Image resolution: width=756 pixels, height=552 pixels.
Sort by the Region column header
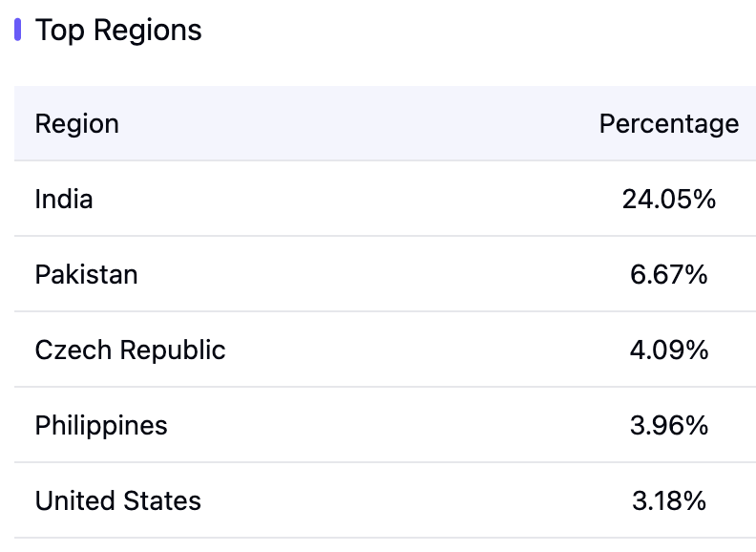pos(77,124)
